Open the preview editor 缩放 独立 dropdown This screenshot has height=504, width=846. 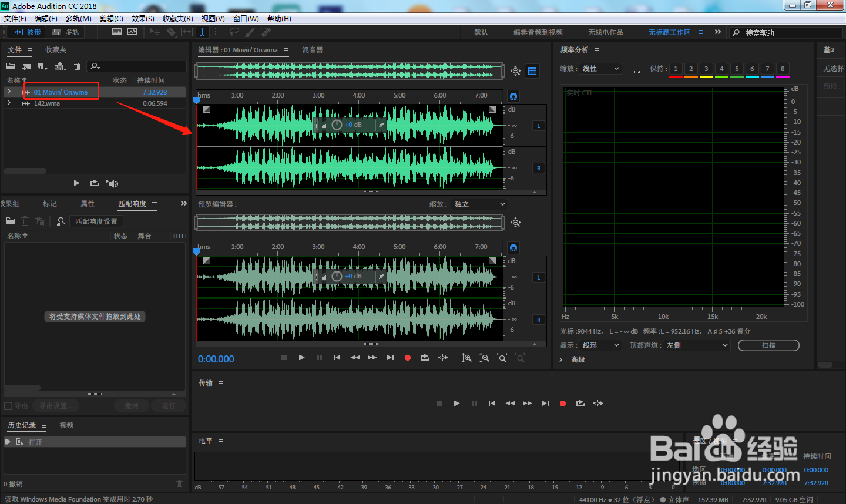[x=479, y=204]
